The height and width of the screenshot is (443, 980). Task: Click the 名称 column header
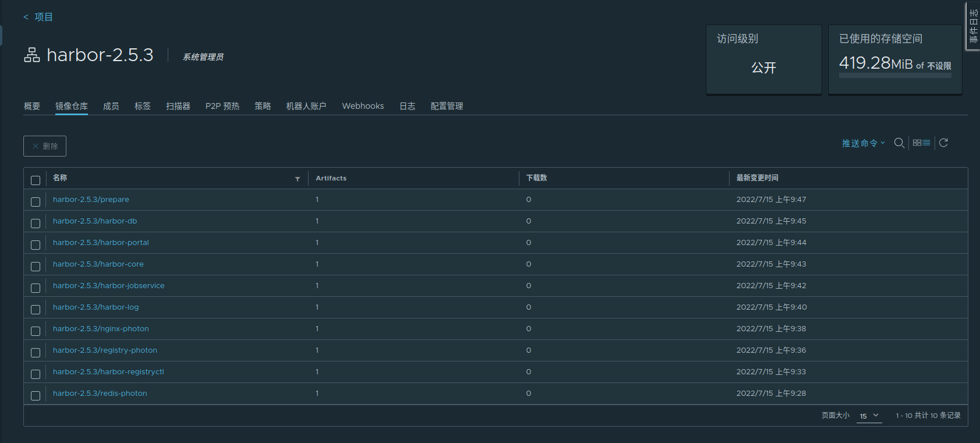pos(60,178)
